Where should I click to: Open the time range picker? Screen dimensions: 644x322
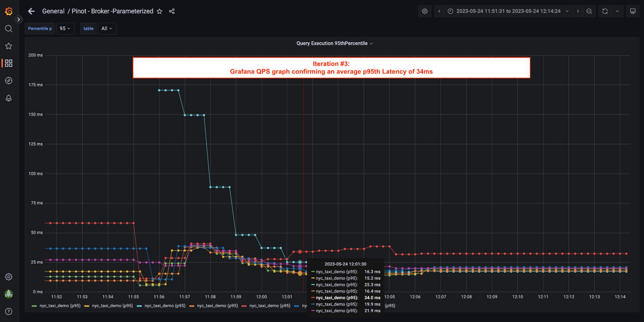pyautogui.click(x=508, y=11)
